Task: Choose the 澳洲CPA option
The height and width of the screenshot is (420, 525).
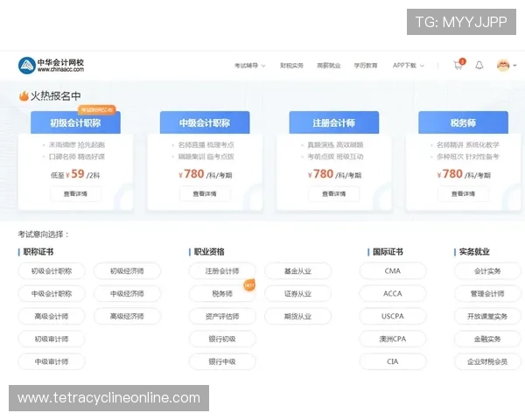Action: (x=393, y=339)
